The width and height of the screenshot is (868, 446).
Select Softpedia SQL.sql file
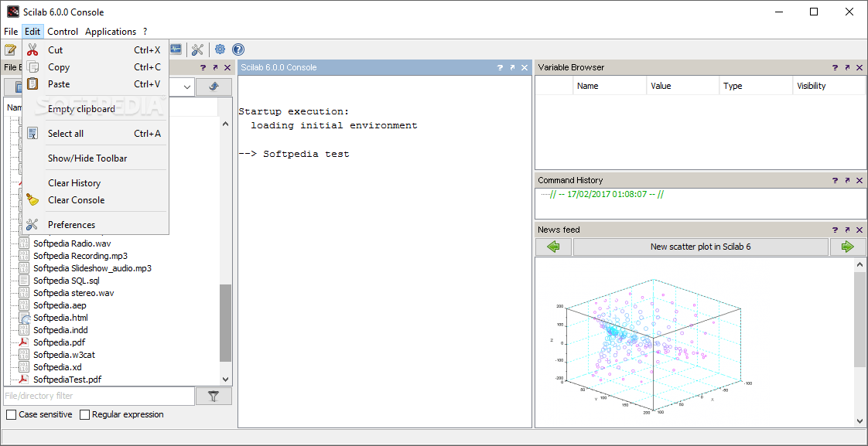67,281
